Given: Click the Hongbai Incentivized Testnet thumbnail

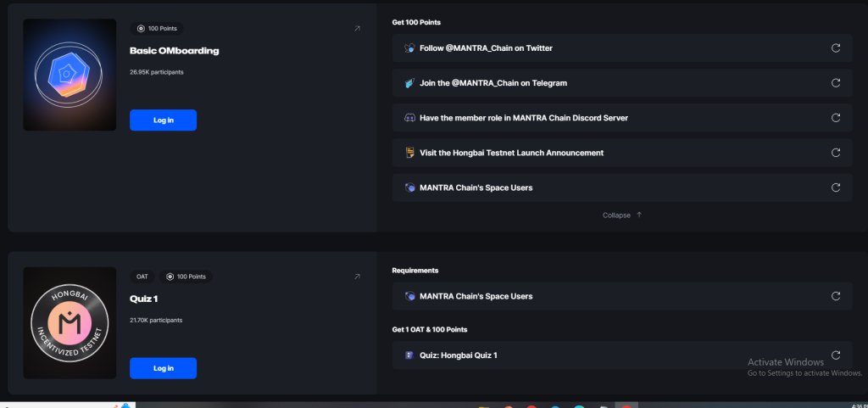Looking at the screenshot, I should point(70,322).
